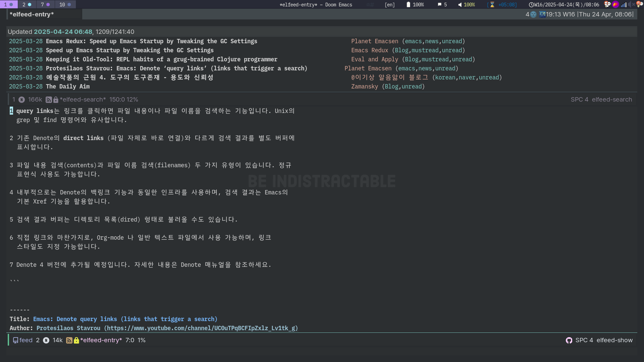Click the lightbulb tray icon
This screenshot has width=644, height=362.
pyautogui.click(x=639, y=4)
